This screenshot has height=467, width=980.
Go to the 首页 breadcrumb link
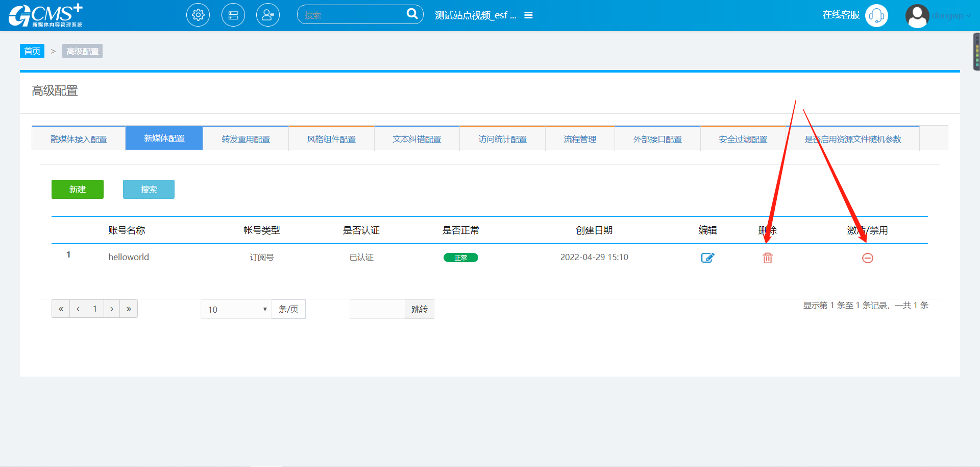(x=32, y=51)
